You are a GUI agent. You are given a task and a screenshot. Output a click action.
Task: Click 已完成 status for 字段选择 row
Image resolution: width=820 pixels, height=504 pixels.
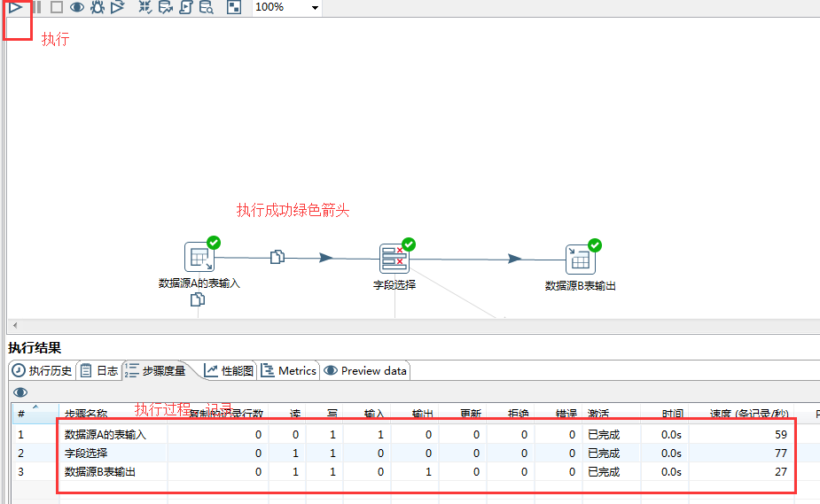604,454
